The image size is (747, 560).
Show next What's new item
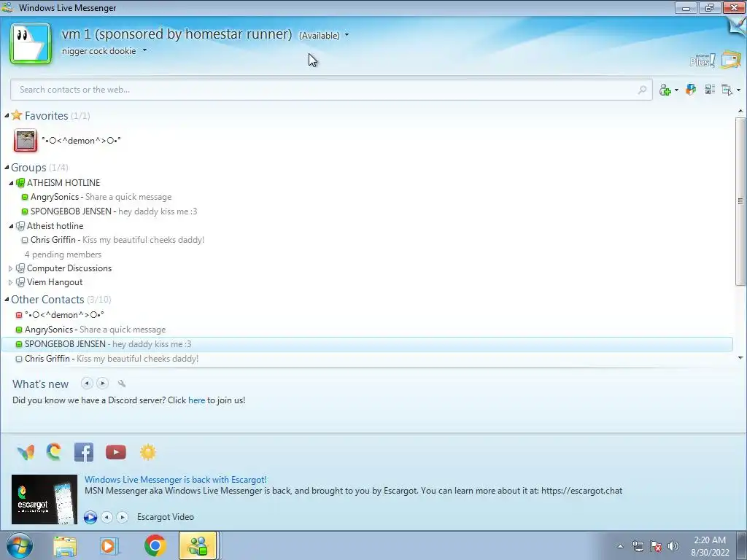coord(102,383)
